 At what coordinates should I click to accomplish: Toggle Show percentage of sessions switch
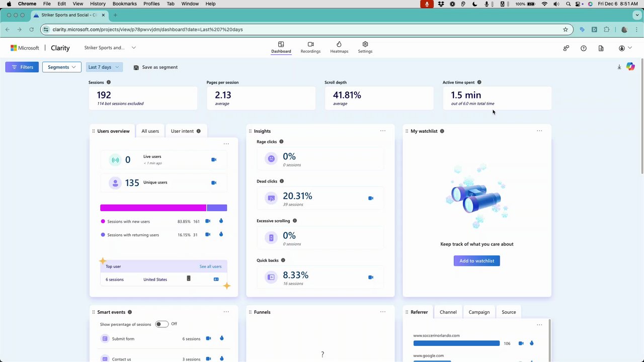162,324
